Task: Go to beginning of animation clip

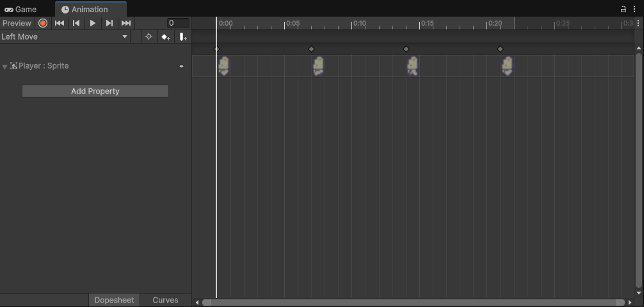Action: click(60, 23)
